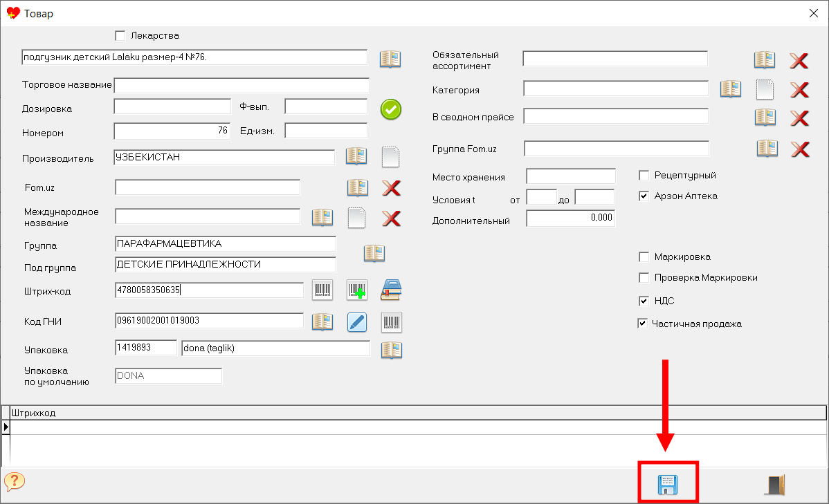Click the barcode scan icon beside Штрих-код
829x504 pixels.
pos(322,290)
